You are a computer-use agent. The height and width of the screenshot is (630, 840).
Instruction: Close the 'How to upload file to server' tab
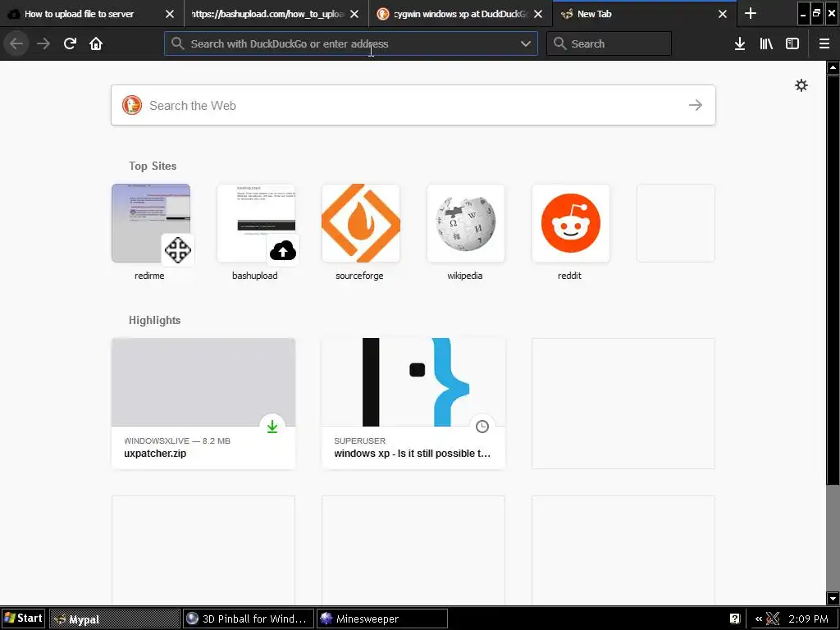coord(169,14)
